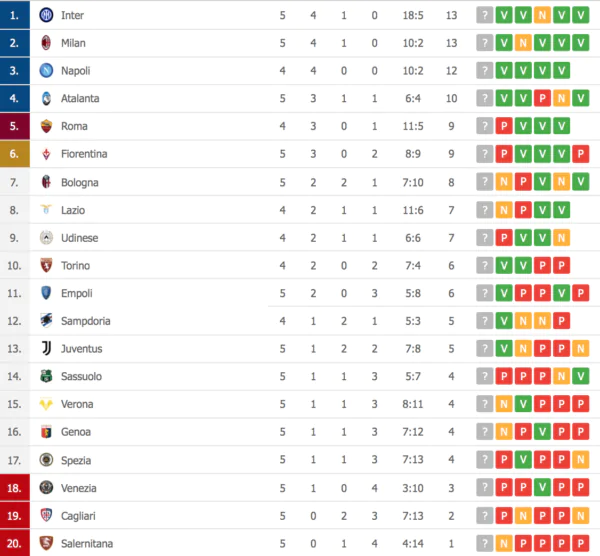Click the gray question mark in Udinese row
The image size is (600, 556).
[485, 238]
